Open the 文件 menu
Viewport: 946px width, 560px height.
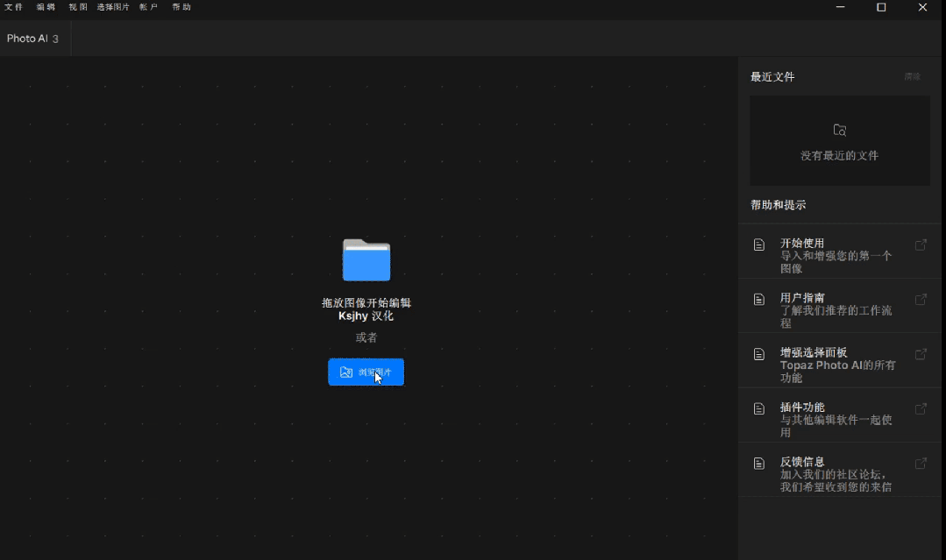click(13, 7)
